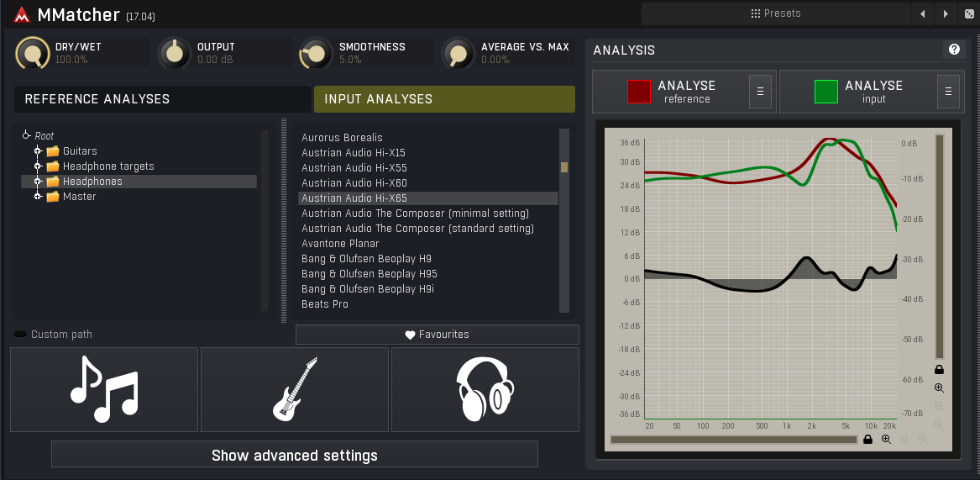This screenshot has height=480, width=980.
Task: Switch to the Input Analyses tab
Action: point(444,99)
